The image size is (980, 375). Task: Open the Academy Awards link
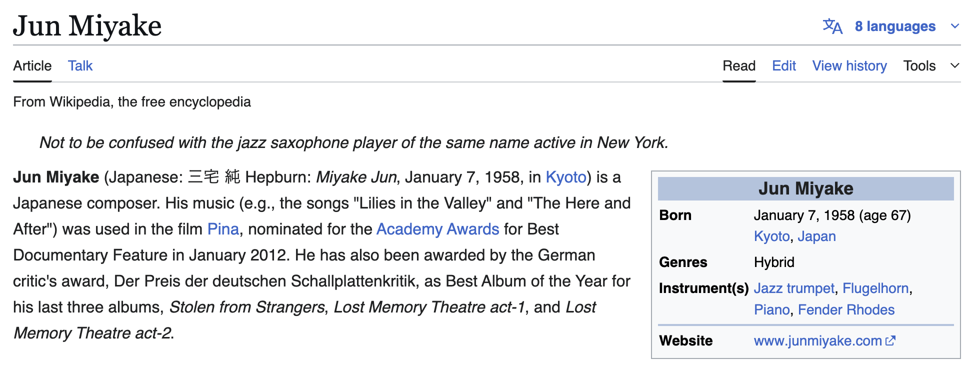(437, 229)
